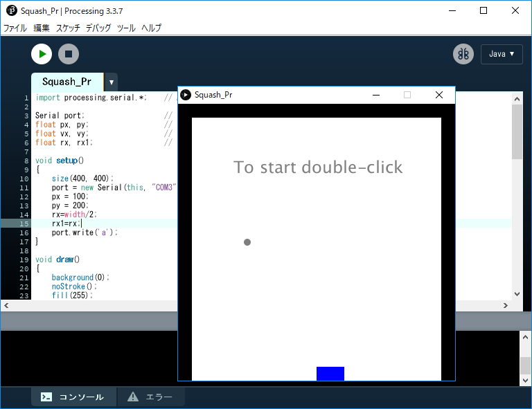Click the 'import processing.serial.*;' code line
532x409 pixels.
click(91, 98)
